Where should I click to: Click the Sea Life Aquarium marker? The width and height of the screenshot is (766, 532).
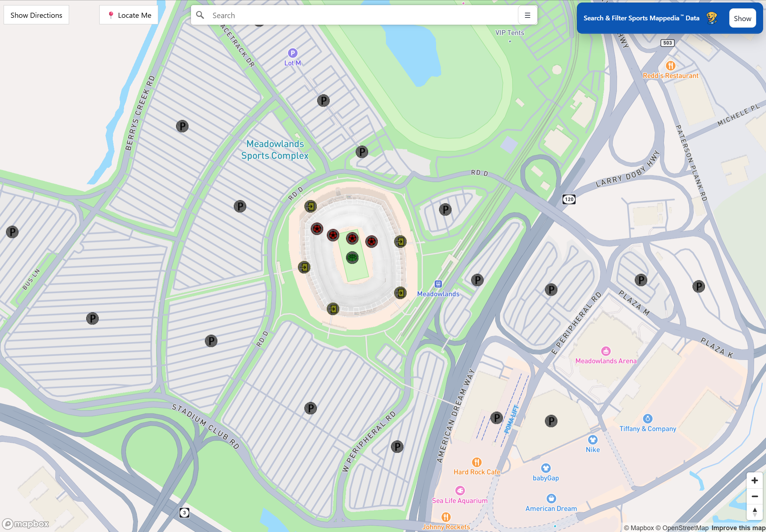click(x=460, y=491)
